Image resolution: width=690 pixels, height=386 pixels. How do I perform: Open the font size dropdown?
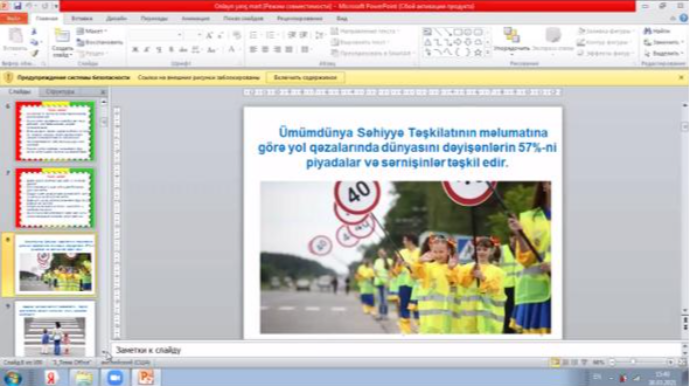coord(199,35)
